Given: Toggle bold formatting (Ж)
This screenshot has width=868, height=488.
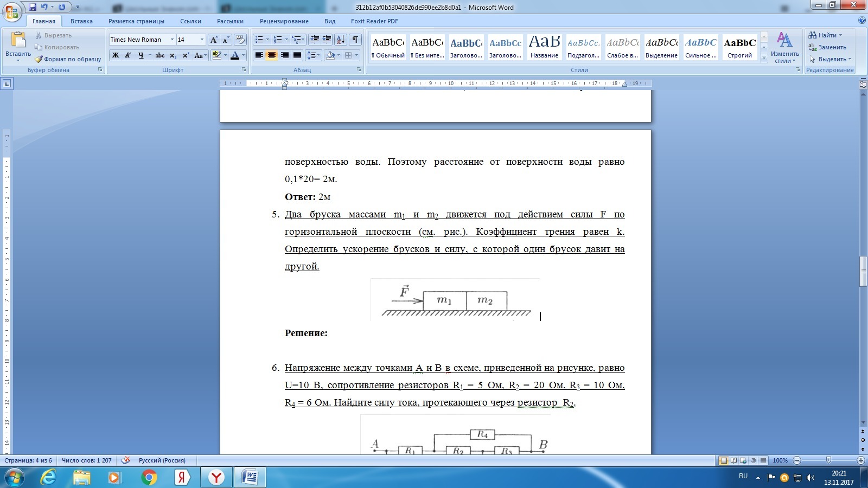Looking at the screenshot, I should pos(116,55).
